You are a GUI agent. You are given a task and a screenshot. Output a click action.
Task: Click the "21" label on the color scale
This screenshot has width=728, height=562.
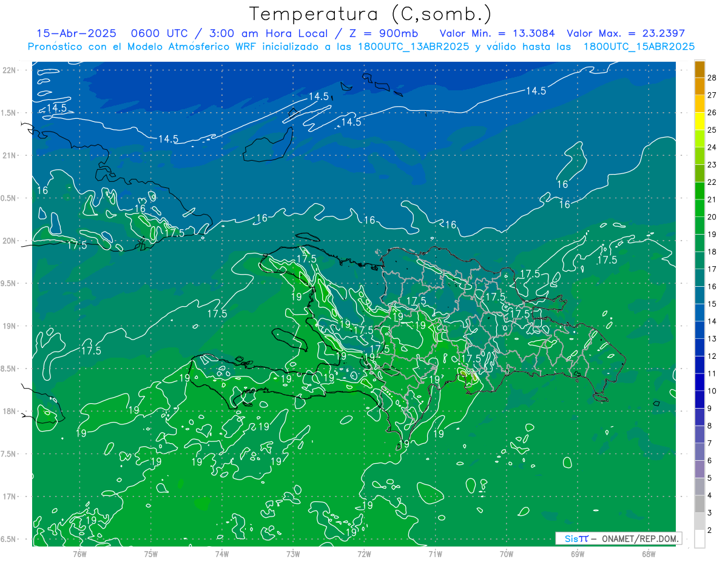tap(712, 199)
